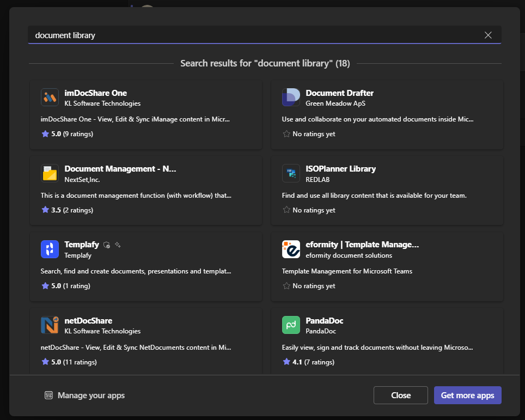Viewport: 525px width, 420px height.
Task: Click the Get more apps button
Action: pyautogui.click(x=467, y=395)
